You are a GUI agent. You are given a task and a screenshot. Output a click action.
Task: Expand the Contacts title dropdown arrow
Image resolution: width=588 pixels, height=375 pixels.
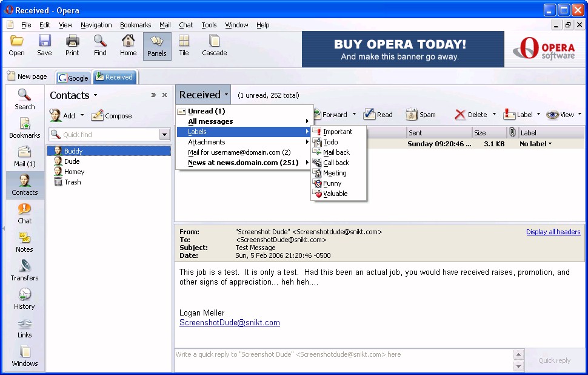95,95
